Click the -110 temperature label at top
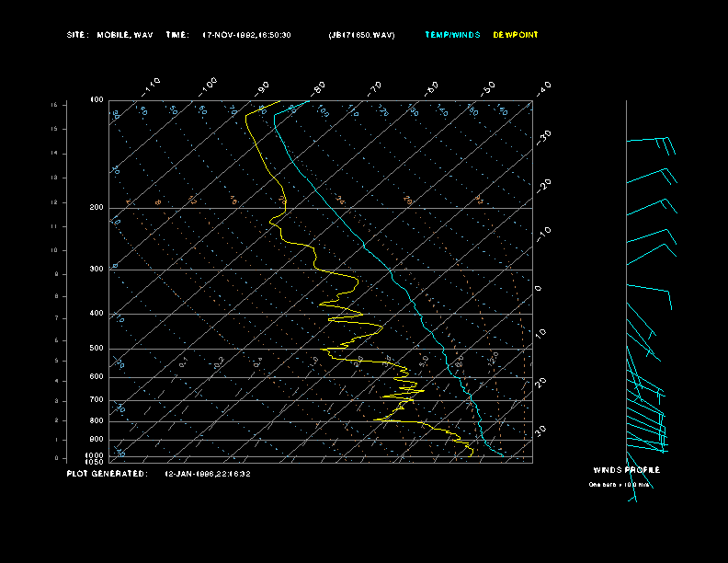The height and width of the screenshot is (563, 728). tap(152, 85)
